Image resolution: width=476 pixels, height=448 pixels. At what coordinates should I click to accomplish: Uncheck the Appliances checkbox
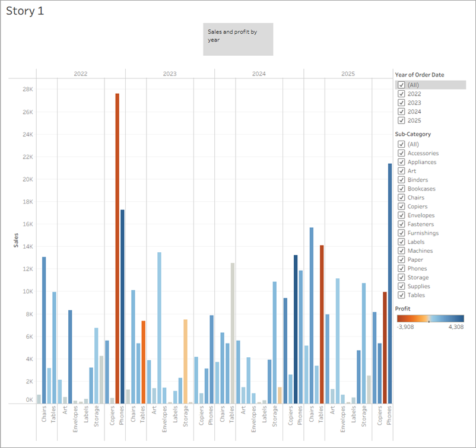tap(402, 161)
